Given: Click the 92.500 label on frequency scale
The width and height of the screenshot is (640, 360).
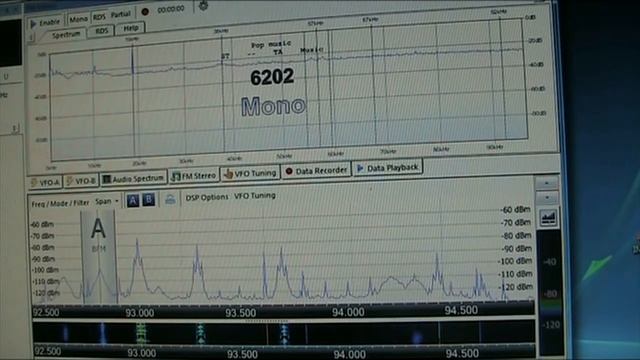Looking at the screenshot, I should (x=46, y=313).
